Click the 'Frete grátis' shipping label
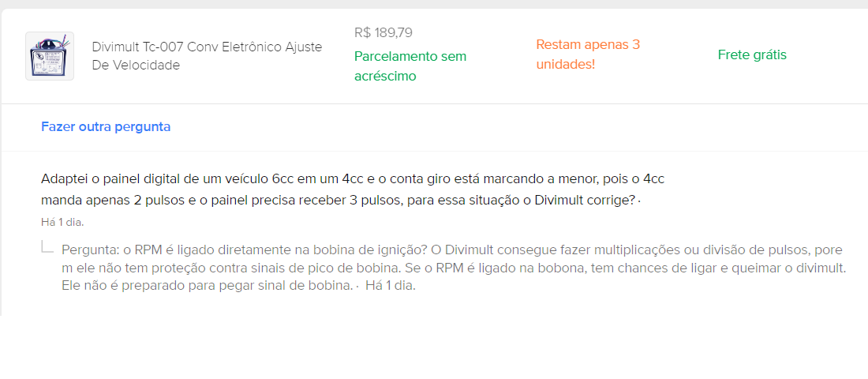Viewport: 868px width, 379px height. click(x=752, y=55)
